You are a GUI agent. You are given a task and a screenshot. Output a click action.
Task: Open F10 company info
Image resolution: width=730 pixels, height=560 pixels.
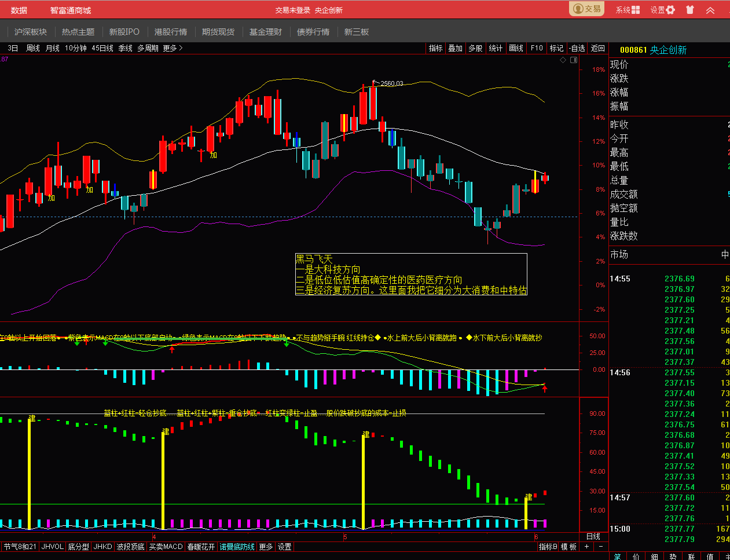click(537, 48)
